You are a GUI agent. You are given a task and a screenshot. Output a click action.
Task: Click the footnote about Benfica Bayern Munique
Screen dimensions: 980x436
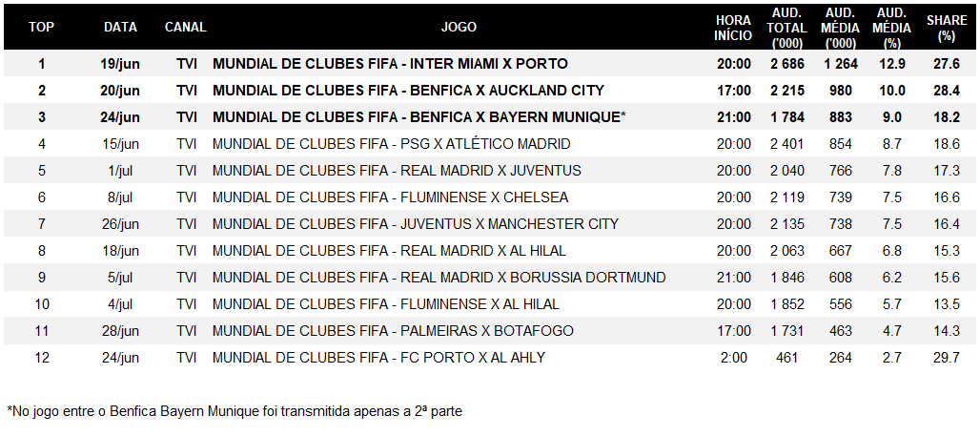point(235,411)
